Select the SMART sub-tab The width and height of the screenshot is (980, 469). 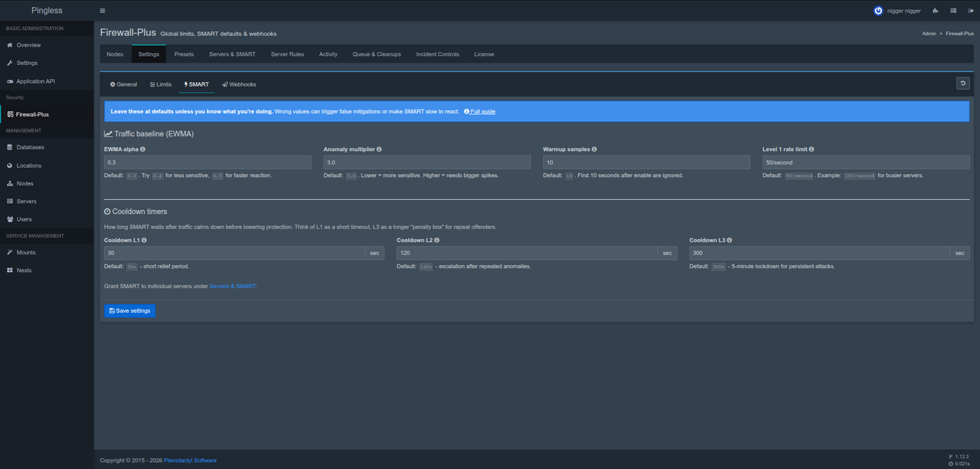click(197, 84)
